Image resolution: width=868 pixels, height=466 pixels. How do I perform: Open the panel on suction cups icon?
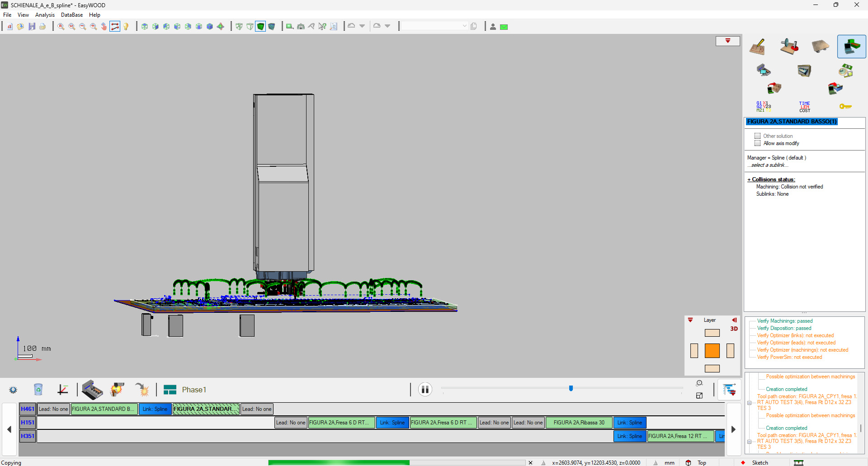(820, 46)
